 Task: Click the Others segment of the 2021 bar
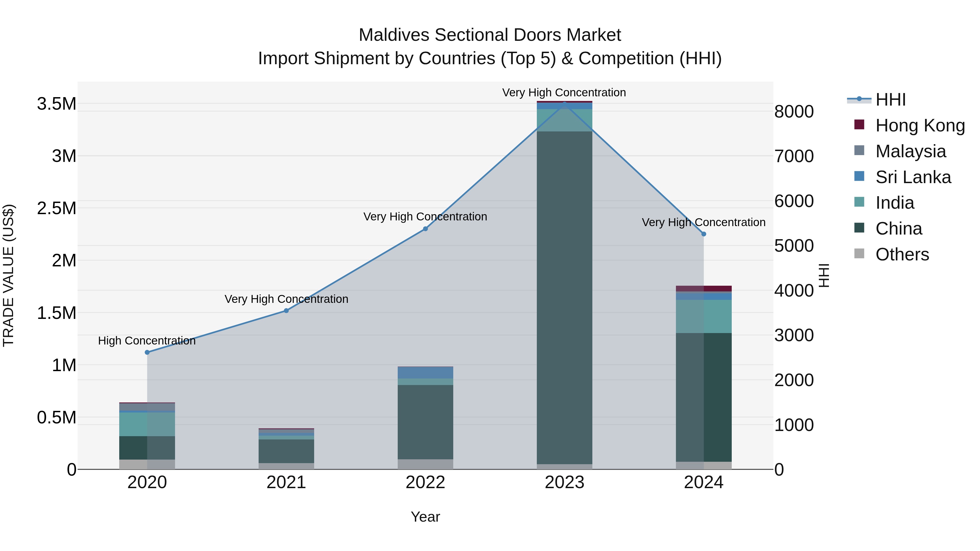pyautogui.click(x=286, y=466)
